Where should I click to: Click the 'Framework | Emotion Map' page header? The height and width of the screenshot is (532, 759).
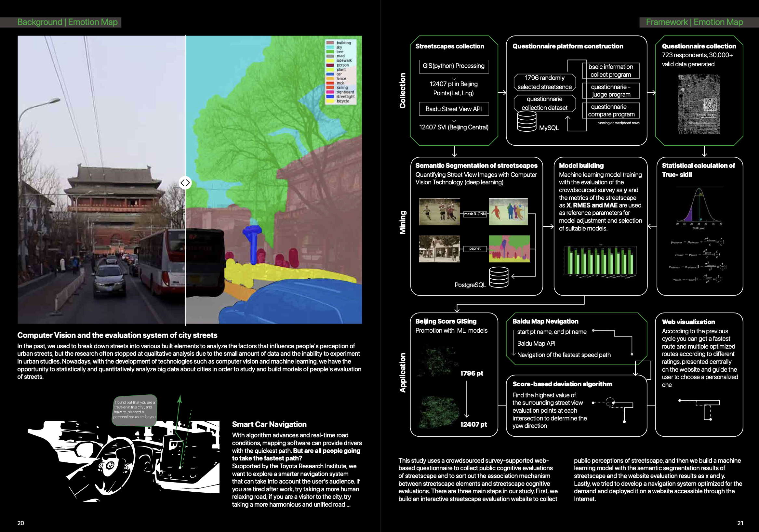pyautogui.click(x=694, y=22)
